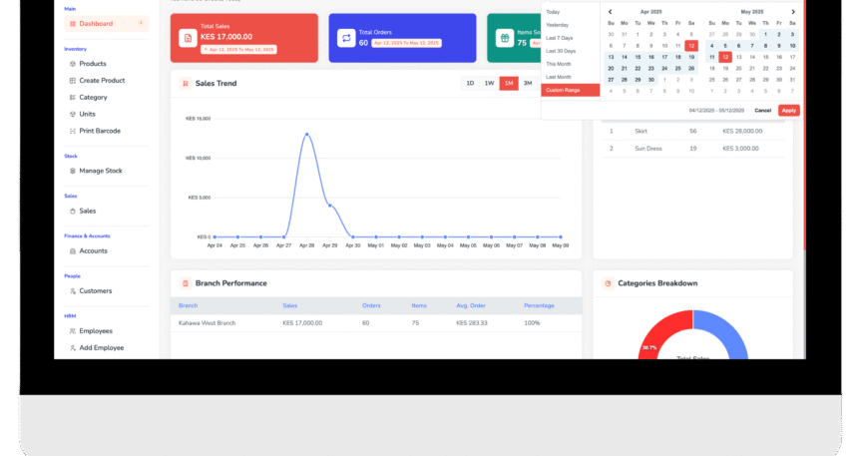Open Manage Stock page
868x456 pixels.
coord(100,171)
